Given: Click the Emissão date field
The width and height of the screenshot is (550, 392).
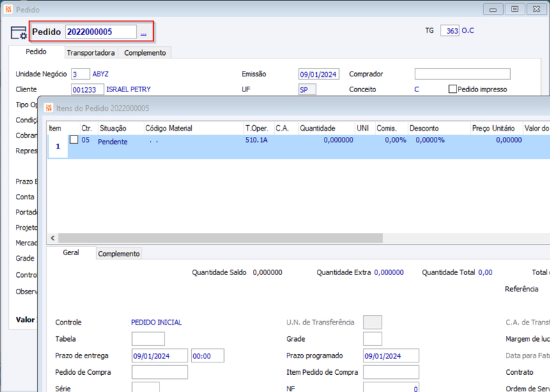Looking at the screenshot, I should click(318, 74).
